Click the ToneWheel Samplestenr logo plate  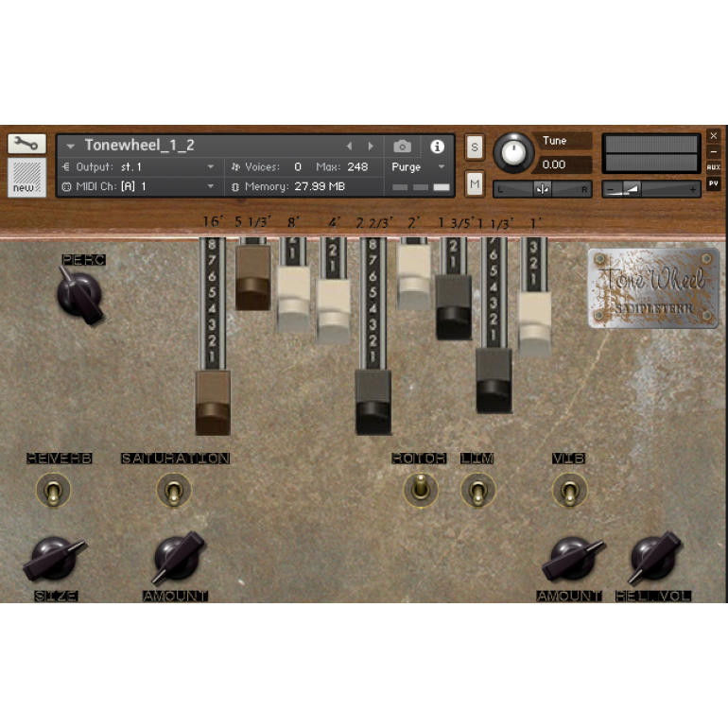(x=652, y=287)
